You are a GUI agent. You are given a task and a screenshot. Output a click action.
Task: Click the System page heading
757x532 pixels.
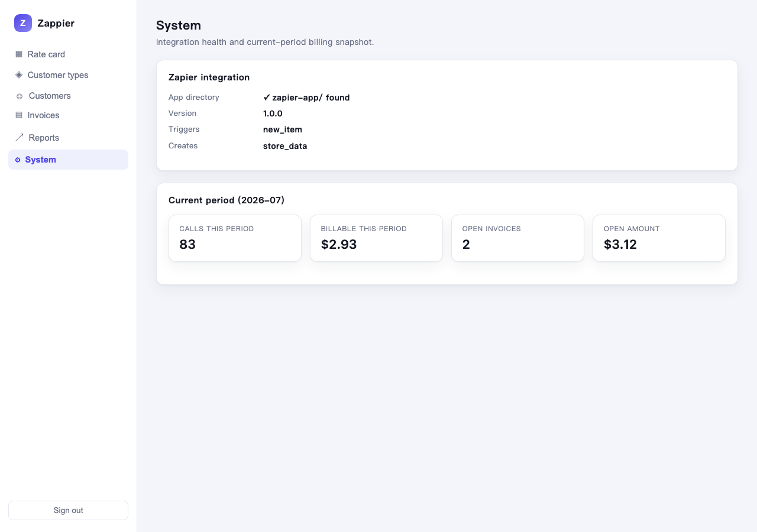[179, 25]
